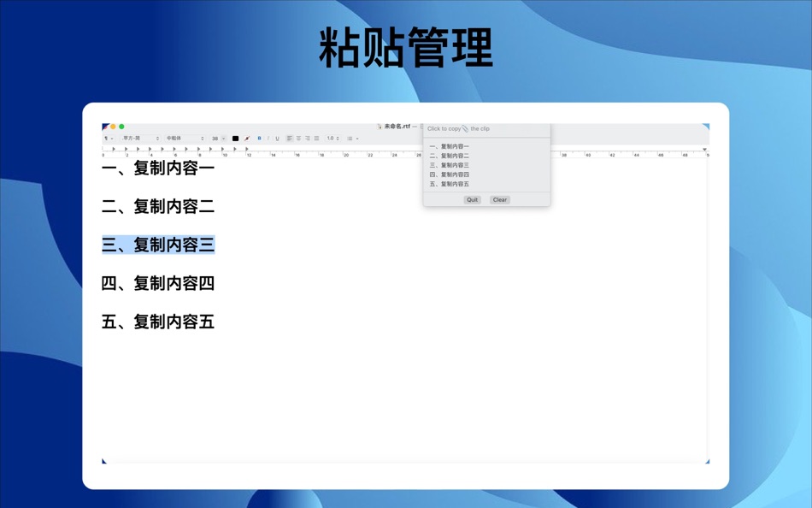Toggle bold formatting in the toolbar

coord(259,138)
